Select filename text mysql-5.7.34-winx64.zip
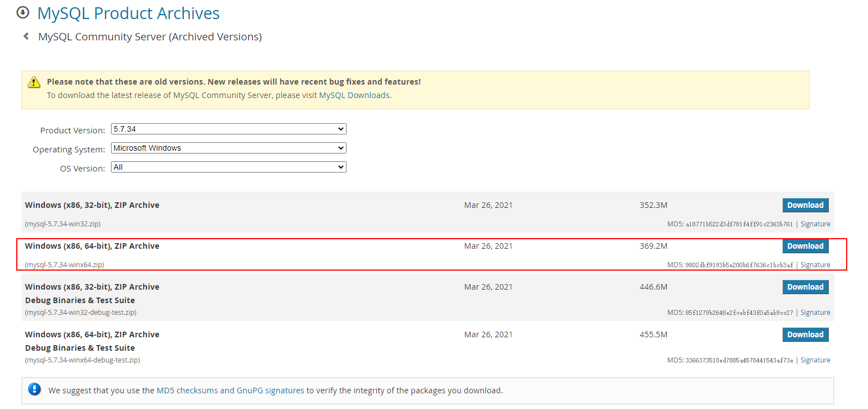 pos(64,264)
